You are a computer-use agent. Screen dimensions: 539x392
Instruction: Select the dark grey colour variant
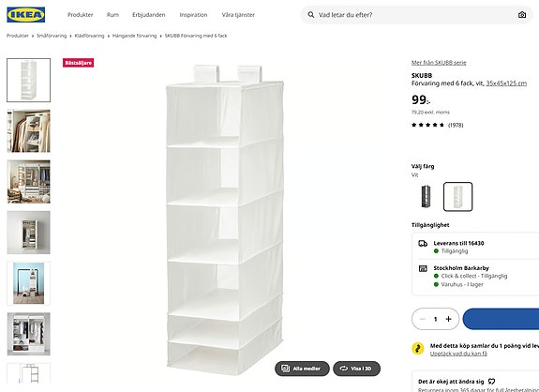point(426,196)
